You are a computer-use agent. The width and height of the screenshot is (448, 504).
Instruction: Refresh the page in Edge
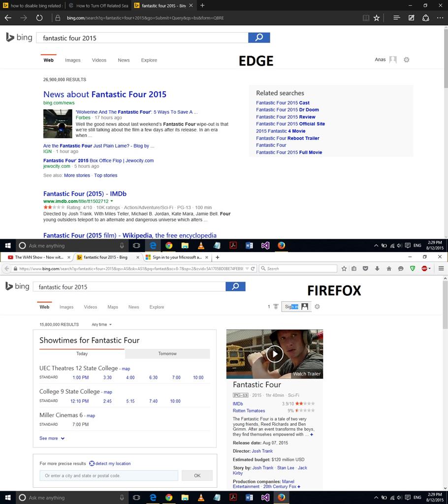(x=39, y=18)
